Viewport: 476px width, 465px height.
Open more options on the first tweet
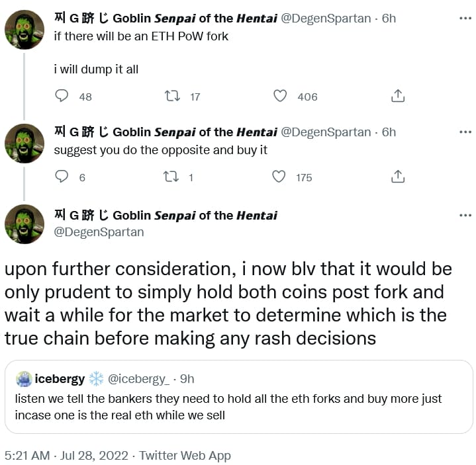coord(465,19)
